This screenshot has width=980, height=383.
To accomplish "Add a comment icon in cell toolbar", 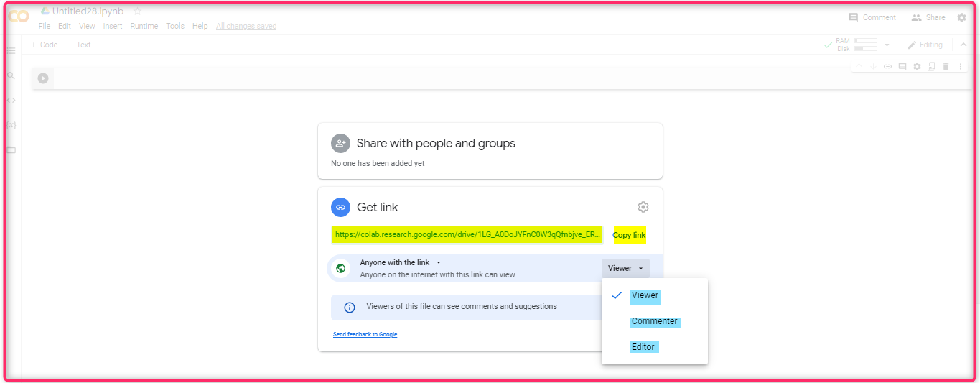I will pos(902,66).
